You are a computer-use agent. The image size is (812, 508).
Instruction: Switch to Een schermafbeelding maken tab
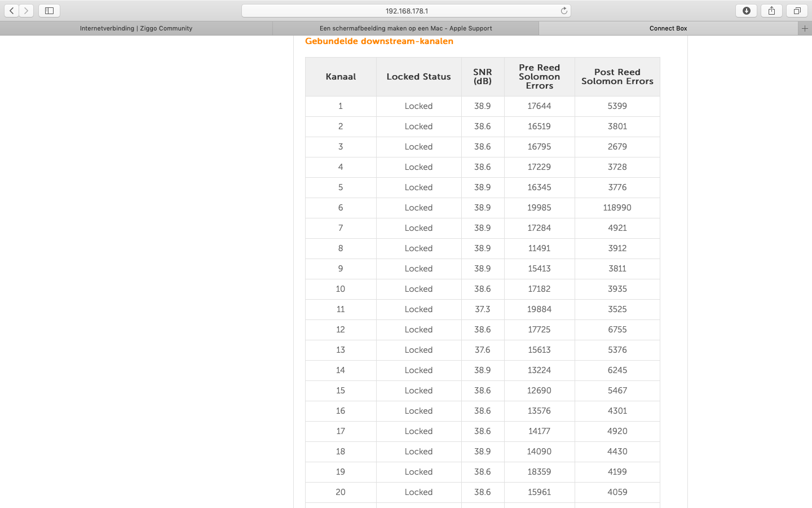click(405, 28)
